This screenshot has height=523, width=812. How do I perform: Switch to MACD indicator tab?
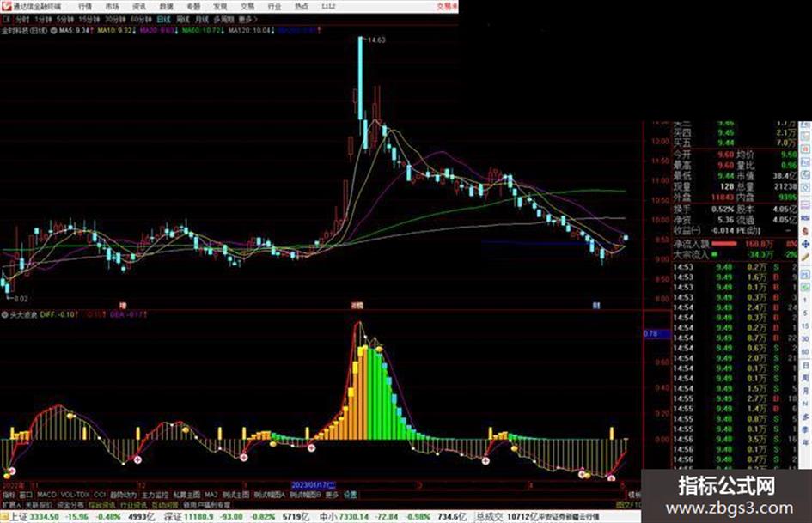pos(46,495)
